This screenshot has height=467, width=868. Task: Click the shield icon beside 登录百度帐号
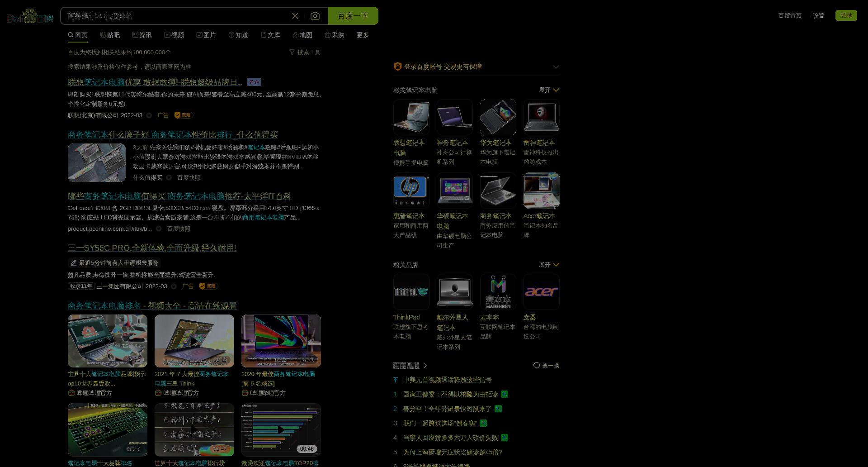point(397,67)
